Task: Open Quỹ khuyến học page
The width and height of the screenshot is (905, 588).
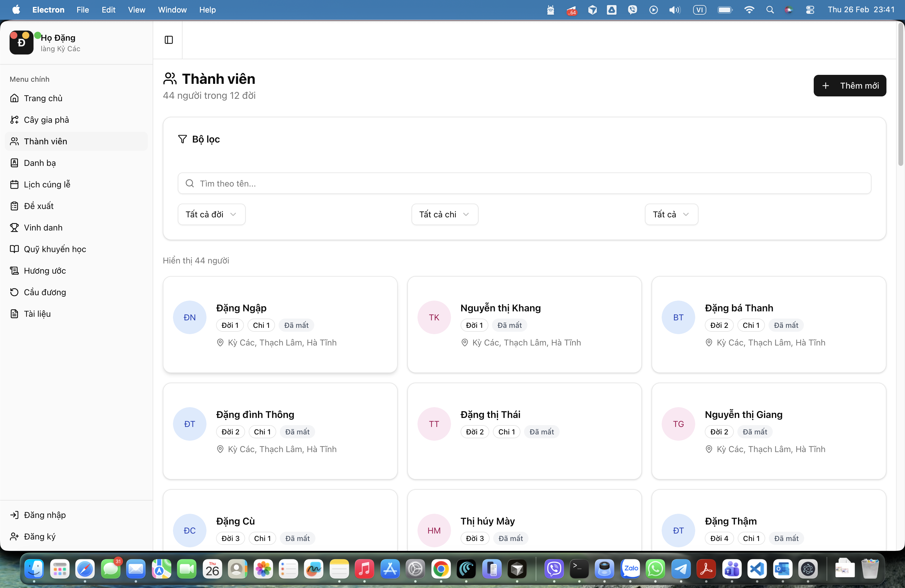Action: click(x=55, y=249)
